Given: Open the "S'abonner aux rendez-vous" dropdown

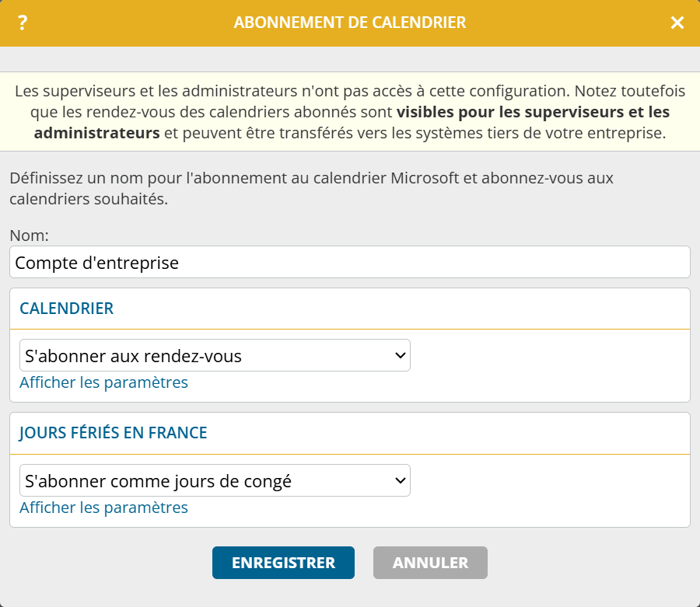Looking at the screenshot, I should (214, 356).
